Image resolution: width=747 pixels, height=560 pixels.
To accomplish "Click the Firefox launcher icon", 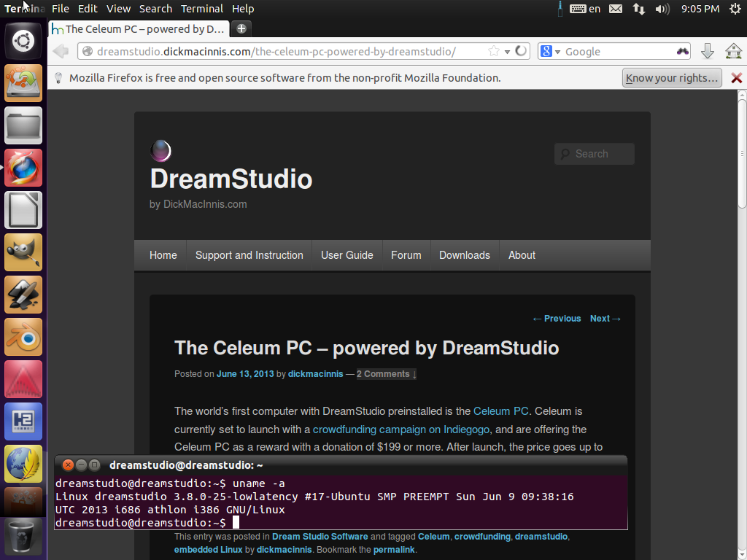I will coord(23,168).
